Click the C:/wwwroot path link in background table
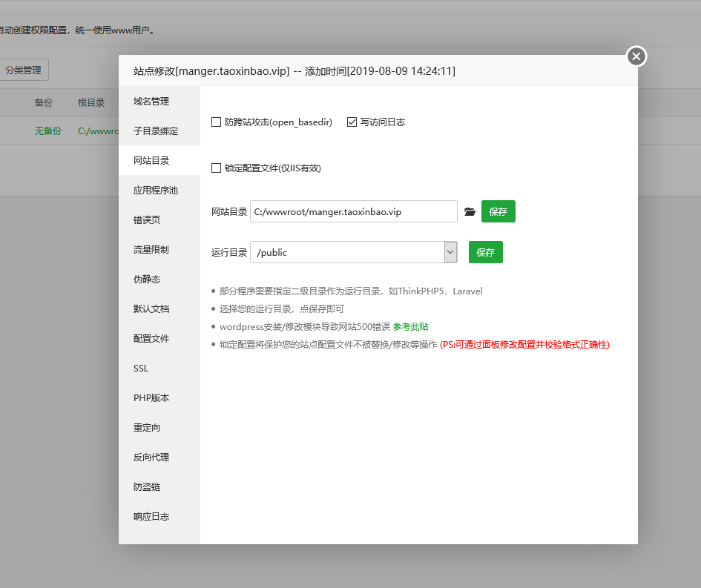This screenshot has height=588, width=701. [98, 131]
